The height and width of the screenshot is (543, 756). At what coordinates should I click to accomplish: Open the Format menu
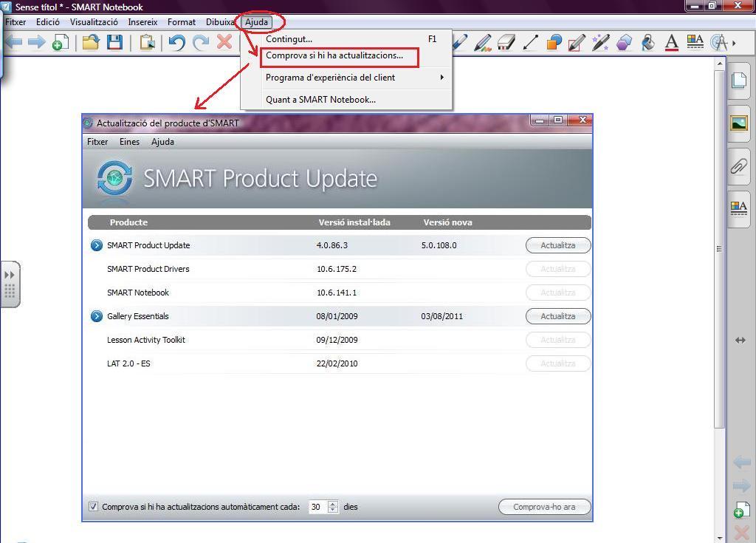[x=182, y=21]
